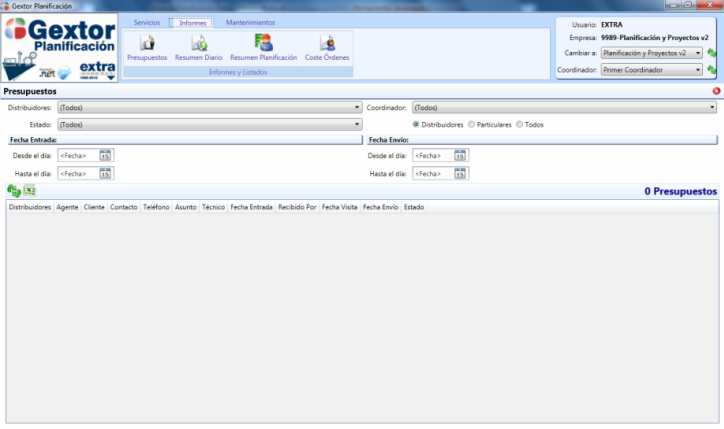724x429 pixels.
Task: Select the Distribuidores radio button
Action: 417,125
